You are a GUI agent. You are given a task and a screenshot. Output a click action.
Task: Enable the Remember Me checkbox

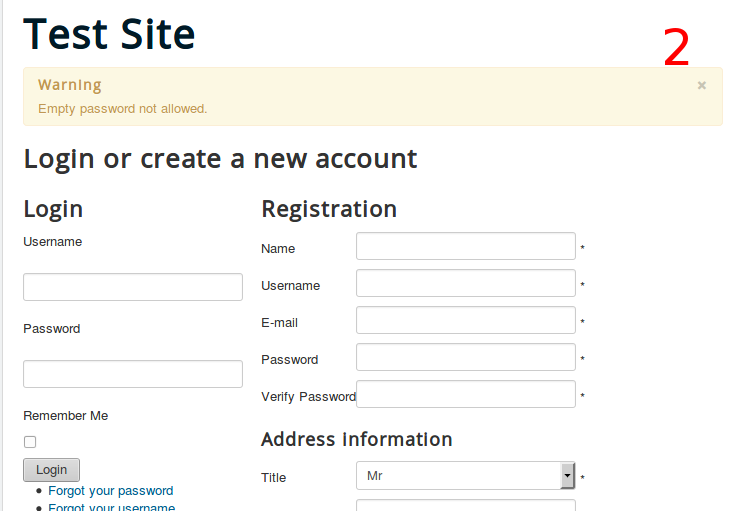[30, 442]
